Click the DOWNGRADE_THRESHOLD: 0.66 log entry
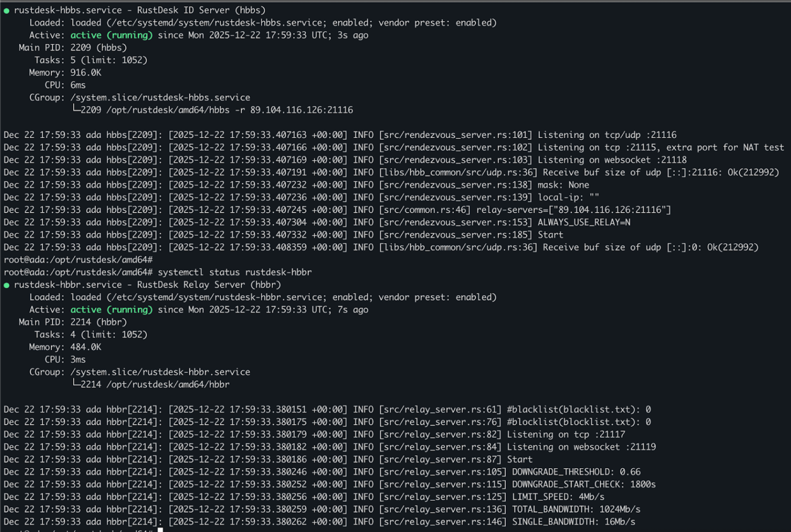The image size is (791, 532). click(x=576, y=472)
